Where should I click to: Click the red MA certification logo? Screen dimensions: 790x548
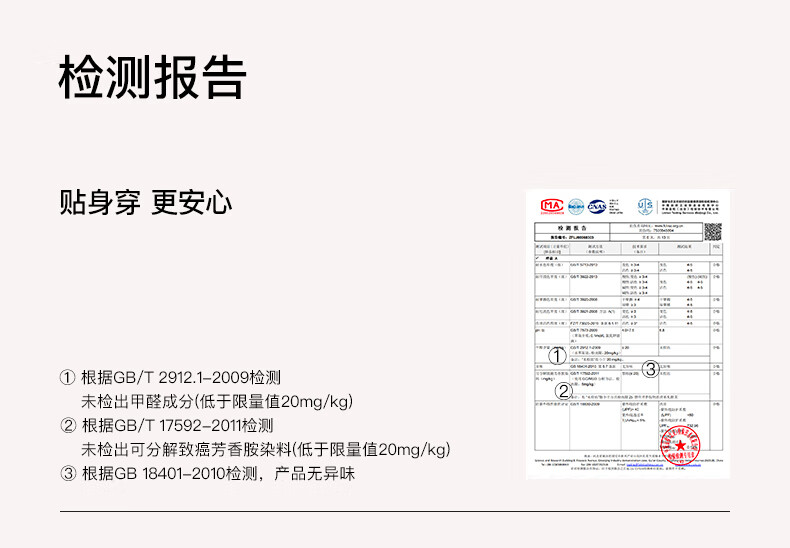coord(552,206)
